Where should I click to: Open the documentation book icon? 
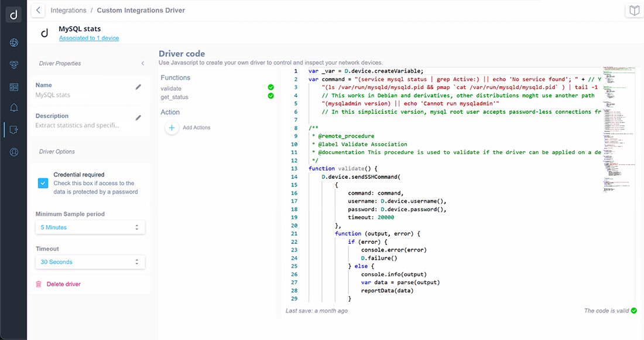634,11
